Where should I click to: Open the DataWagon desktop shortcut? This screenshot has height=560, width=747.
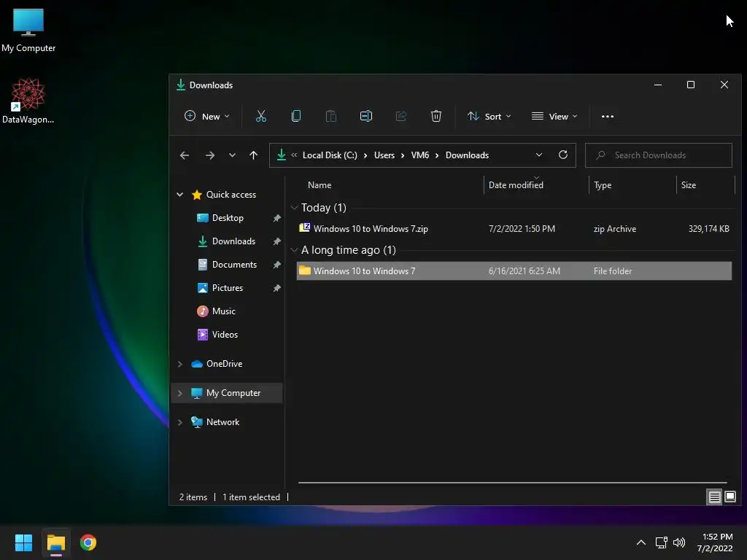[x=28, y=101]
